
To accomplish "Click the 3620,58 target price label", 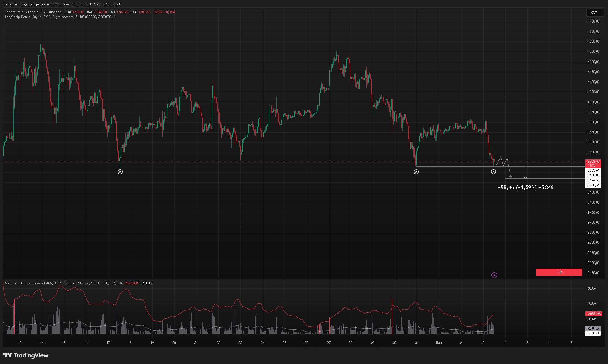I will point(593,185).
